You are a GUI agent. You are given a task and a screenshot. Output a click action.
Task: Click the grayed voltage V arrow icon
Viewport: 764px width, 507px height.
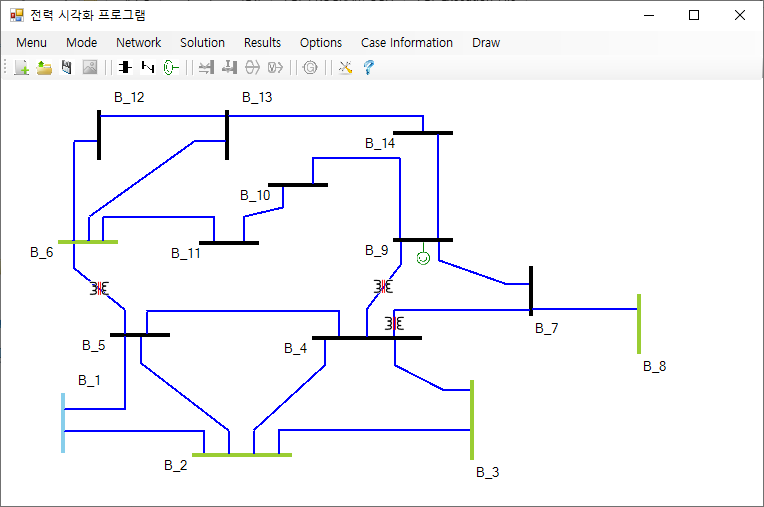275,67
